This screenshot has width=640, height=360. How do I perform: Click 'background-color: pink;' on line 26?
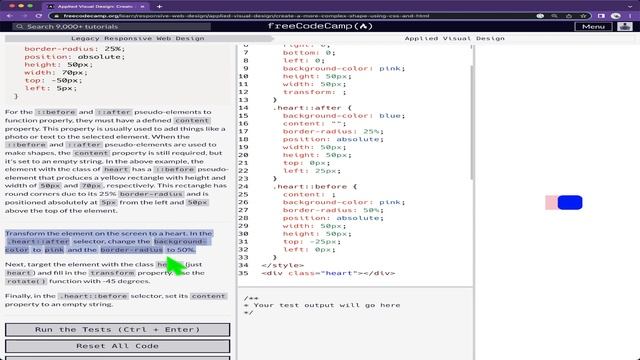(x=344, y=202)
